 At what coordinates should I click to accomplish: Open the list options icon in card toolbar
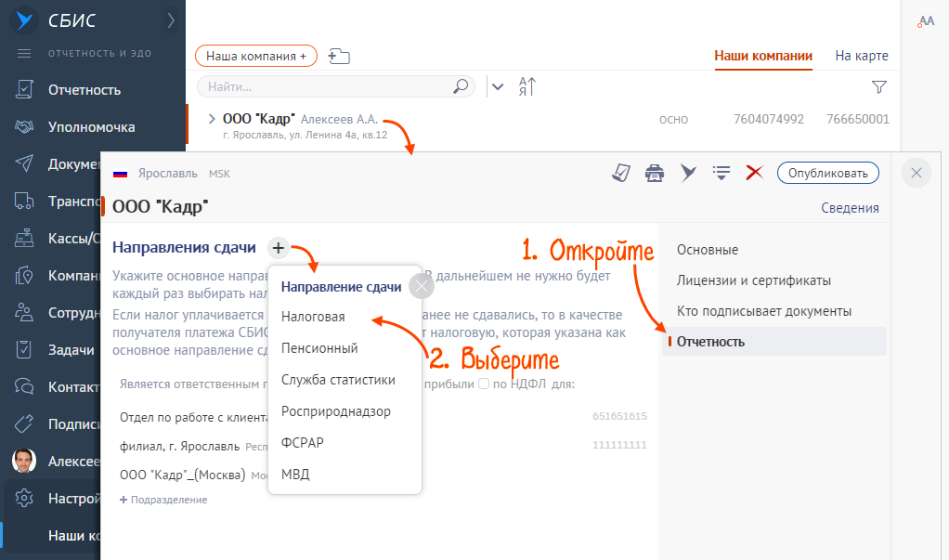click(x=721, y=173)
